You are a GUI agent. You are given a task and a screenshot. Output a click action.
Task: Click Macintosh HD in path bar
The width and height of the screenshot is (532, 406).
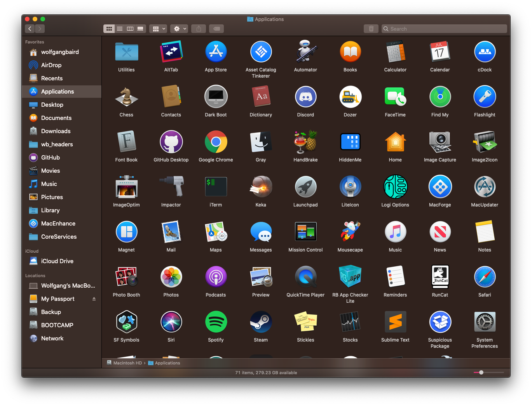(x=124, y=363)
